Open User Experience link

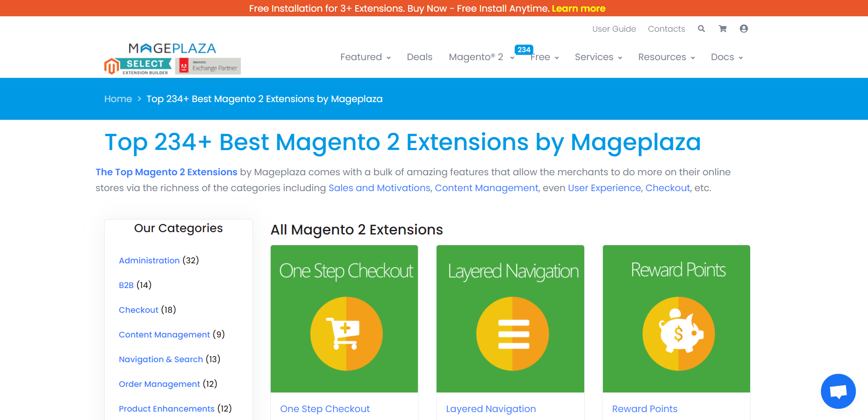(604, 188)
